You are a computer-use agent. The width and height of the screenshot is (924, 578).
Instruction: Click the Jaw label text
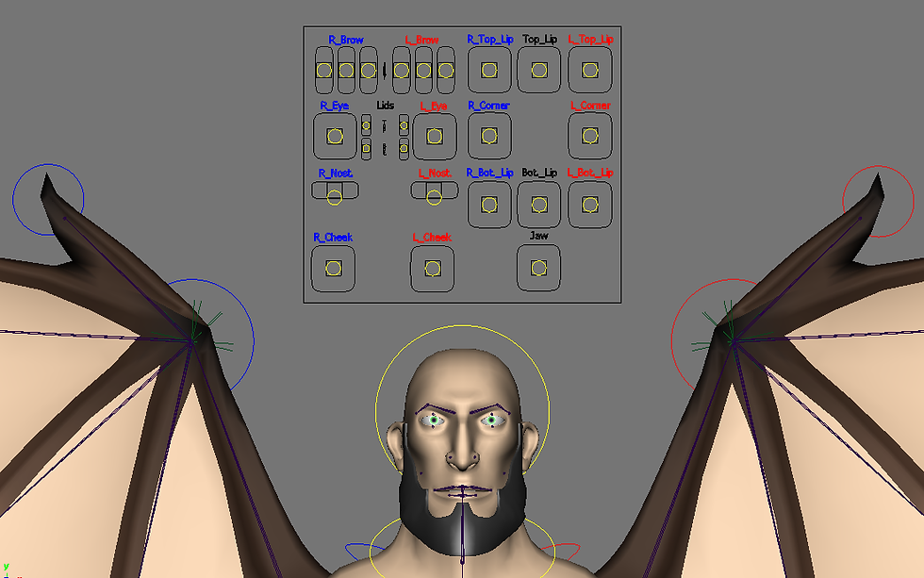(538, 236)
